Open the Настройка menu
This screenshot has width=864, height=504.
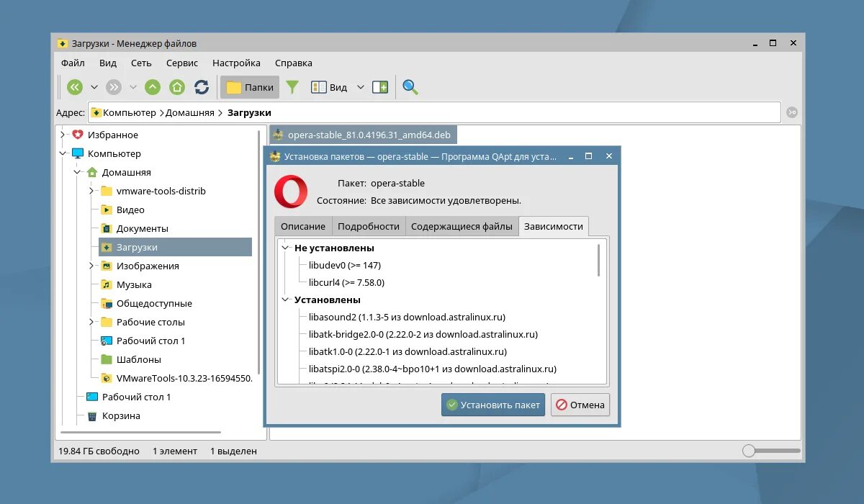[x=236, y=63]
